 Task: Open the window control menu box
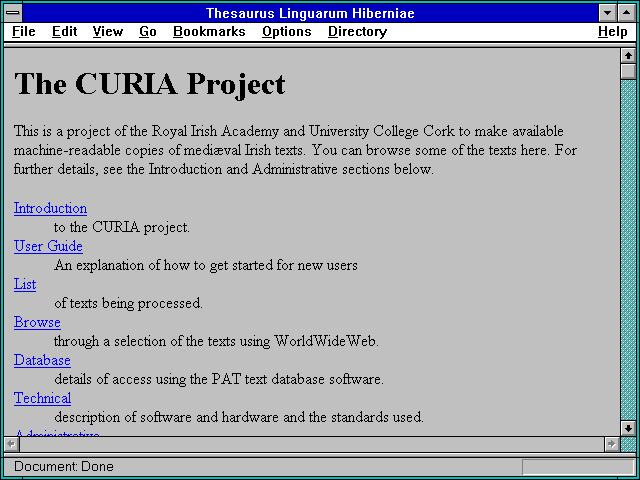(13, 13)
